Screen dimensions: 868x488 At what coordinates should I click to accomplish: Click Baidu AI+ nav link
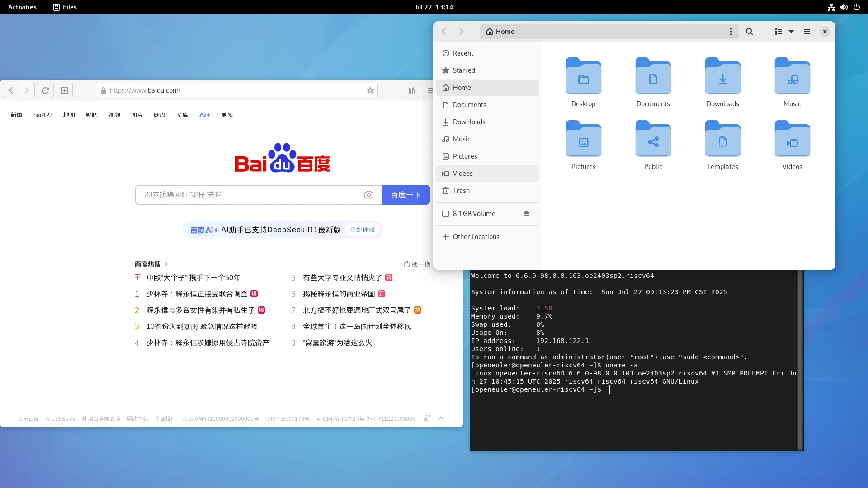205,115
